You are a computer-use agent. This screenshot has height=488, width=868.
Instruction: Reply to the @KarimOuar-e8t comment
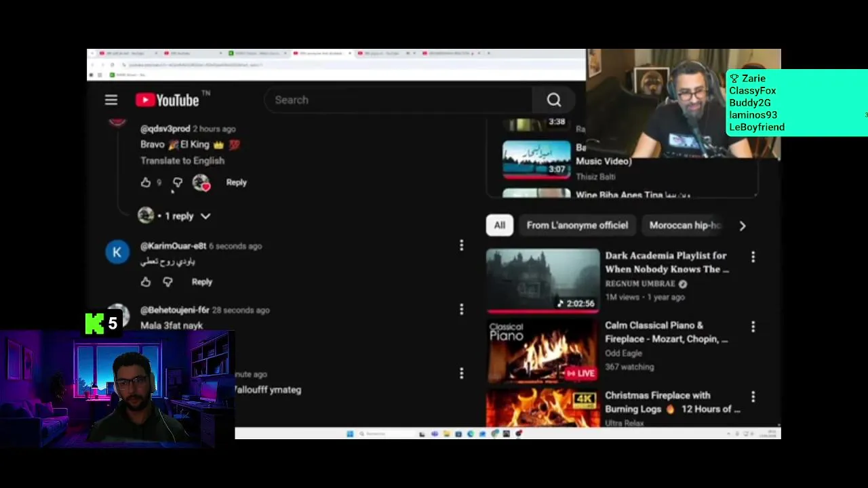point(201,282)
